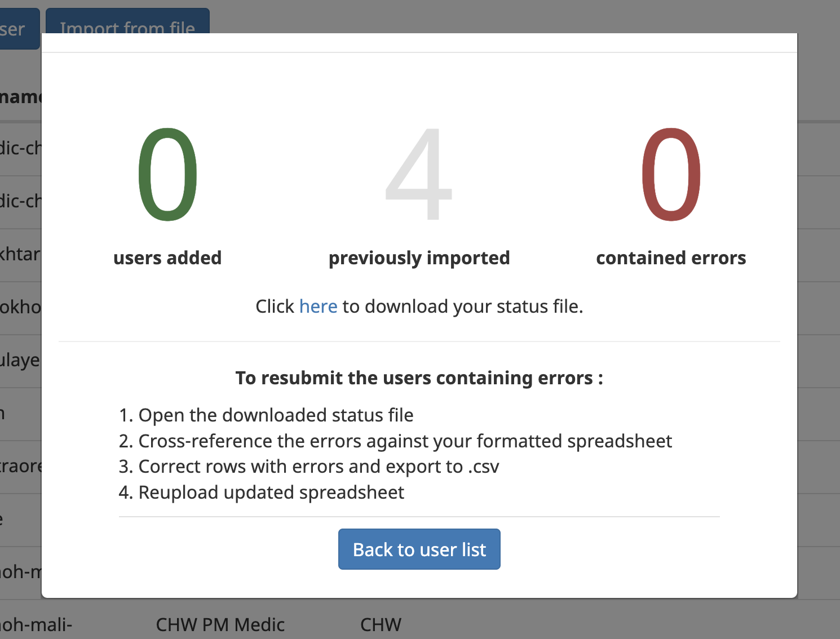This screenshot has width=840, height=639.
Task: Select 'contained errors' label text
Action: click(671, 258)
